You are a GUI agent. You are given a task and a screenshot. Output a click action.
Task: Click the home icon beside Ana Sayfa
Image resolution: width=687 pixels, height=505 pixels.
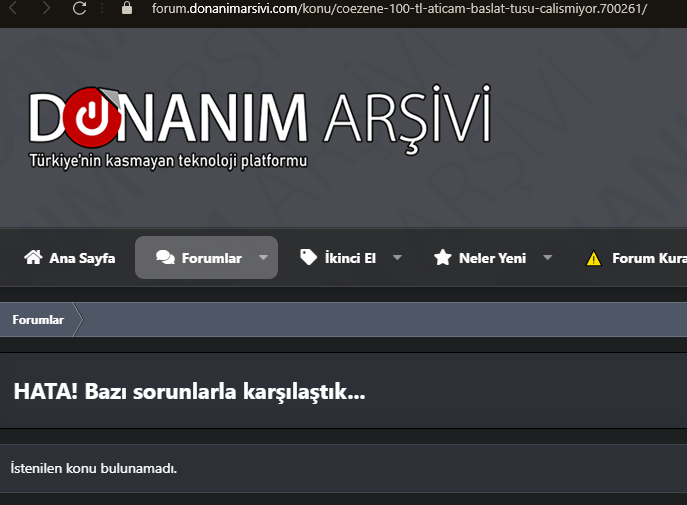33,258
